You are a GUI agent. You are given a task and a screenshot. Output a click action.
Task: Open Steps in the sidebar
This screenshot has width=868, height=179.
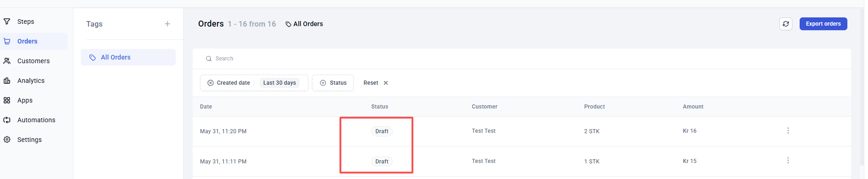pos(26,22)
